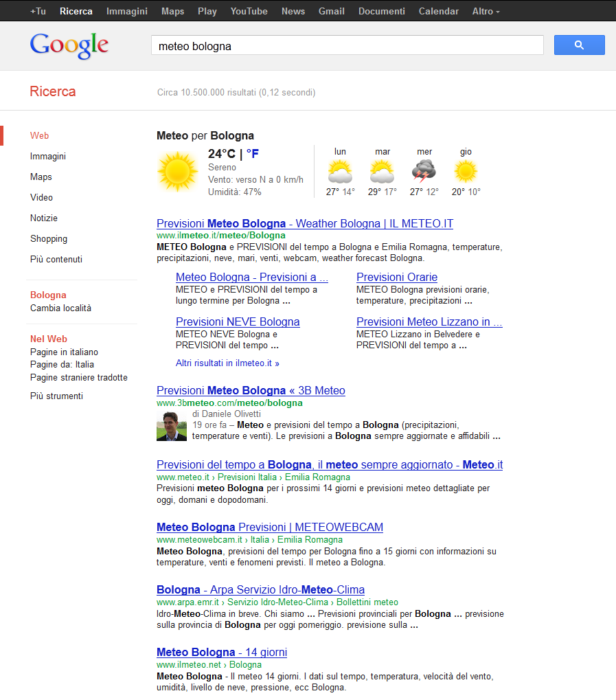This screenshot has height=700, width=616.
Task: Open Daniele Olivetti author photo
Action: click(172, 425)
